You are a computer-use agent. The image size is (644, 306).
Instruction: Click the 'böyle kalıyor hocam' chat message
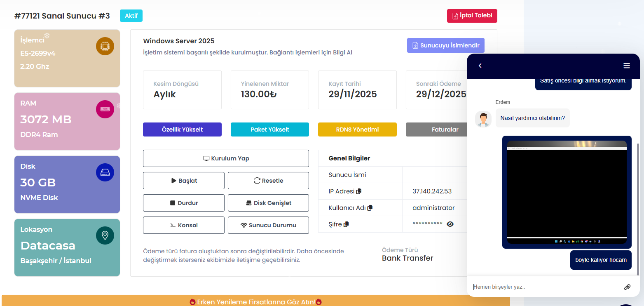601,260
